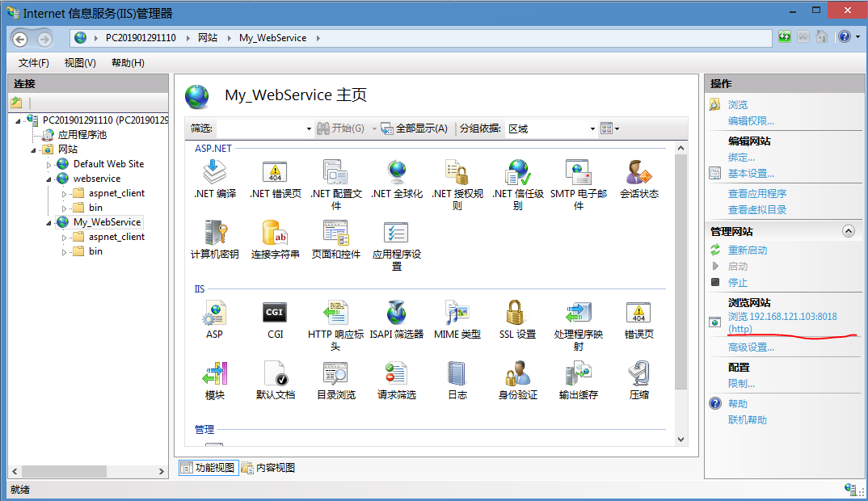Open the MIME 类型 feature
Image resolution: width=868 pixels, height=501 pixels.
(x=457, y=319)
